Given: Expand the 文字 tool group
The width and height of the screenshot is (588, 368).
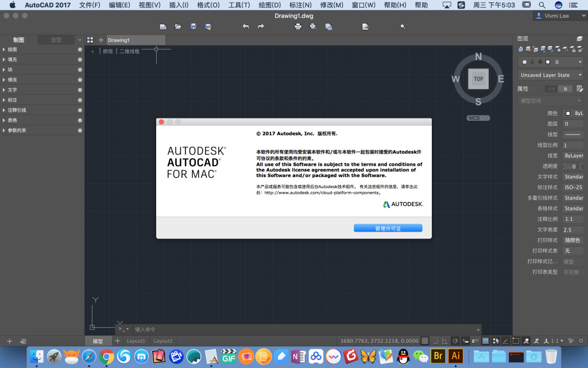Looking at the screenshot, I should pos(4,90).
